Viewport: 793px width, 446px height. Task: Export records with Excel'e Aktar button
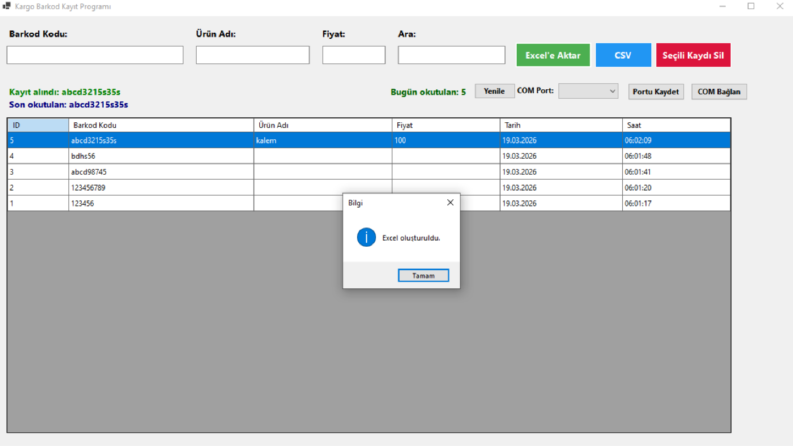(x=553, y=55)
